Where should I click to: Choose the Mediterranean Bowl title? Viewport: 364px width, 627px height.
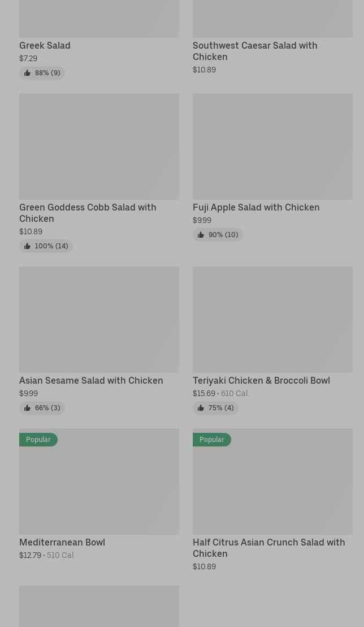pyautogui.click(x=62, y=542)
